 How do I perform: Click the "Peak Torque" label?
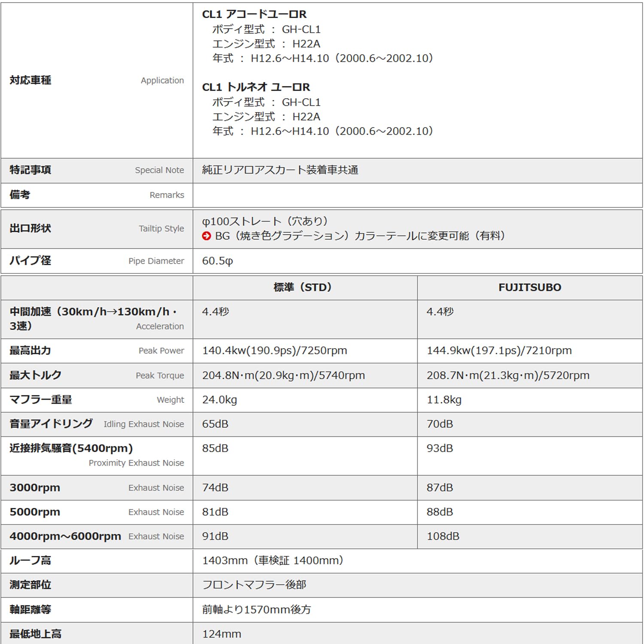tap(160, 376)
